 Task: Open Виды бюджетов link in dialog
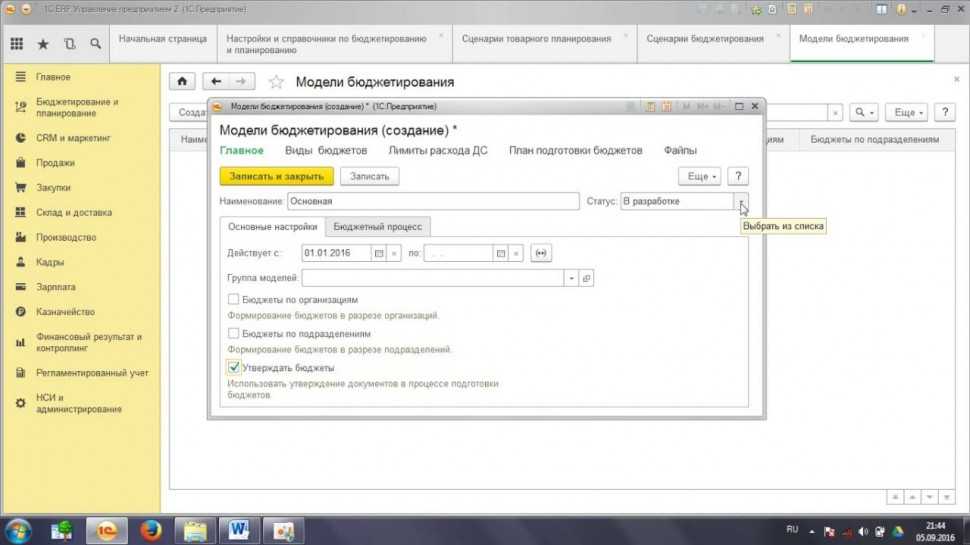(326, 150)
